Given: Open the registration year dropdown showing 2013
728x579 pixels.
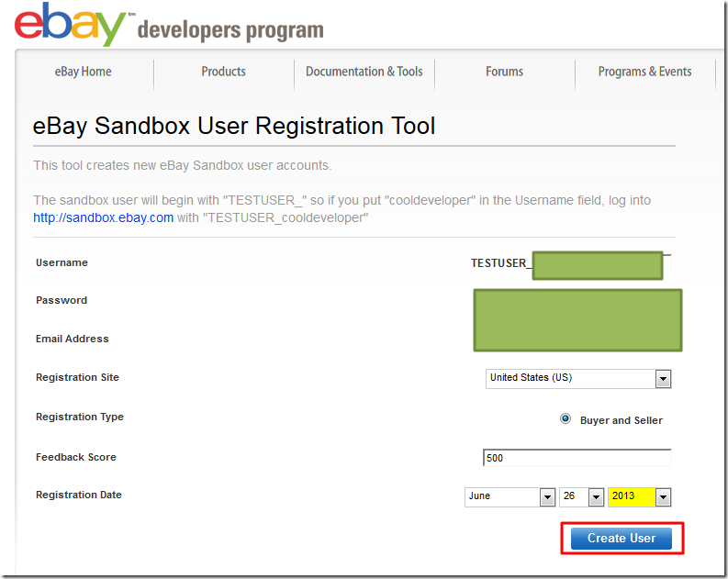Looking at the screenshot, I should pos(639,497).
